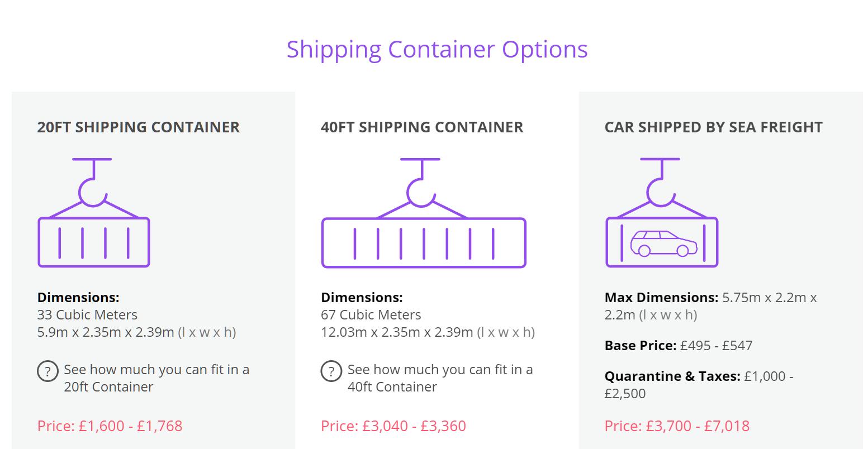The image size is (868, 449).
Task: Click the 'Quarantine & Taxes' label
Action: pyautogui.click(x=672, y=376)
